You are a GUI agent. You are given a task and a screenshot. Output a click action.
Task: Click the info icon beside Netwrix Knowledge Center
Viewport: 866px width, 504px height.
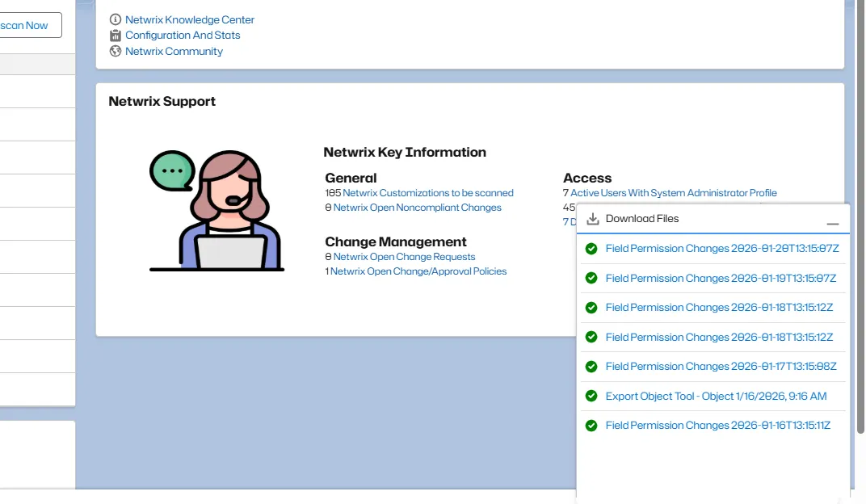(x=116, y=19)
